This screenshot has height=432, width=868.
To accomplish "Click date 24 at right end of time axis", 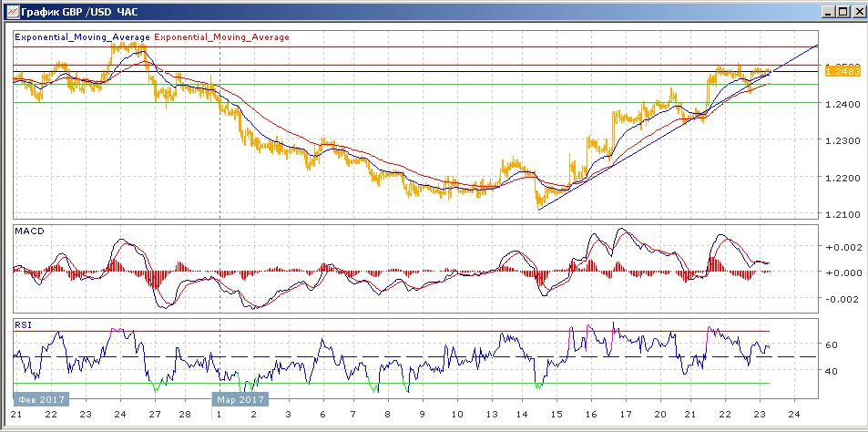I will [x=793, y=414].
